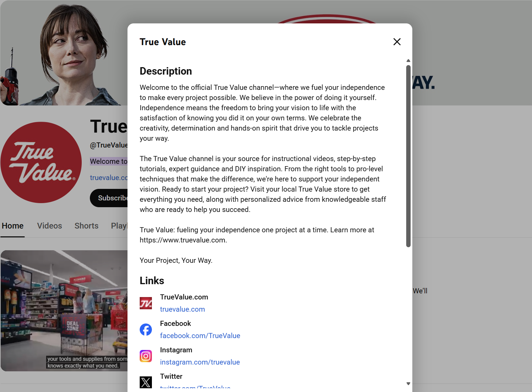Open the truevalue.com link under Links
This screenshot has height=392, width=532.
[x=182, y=309]
